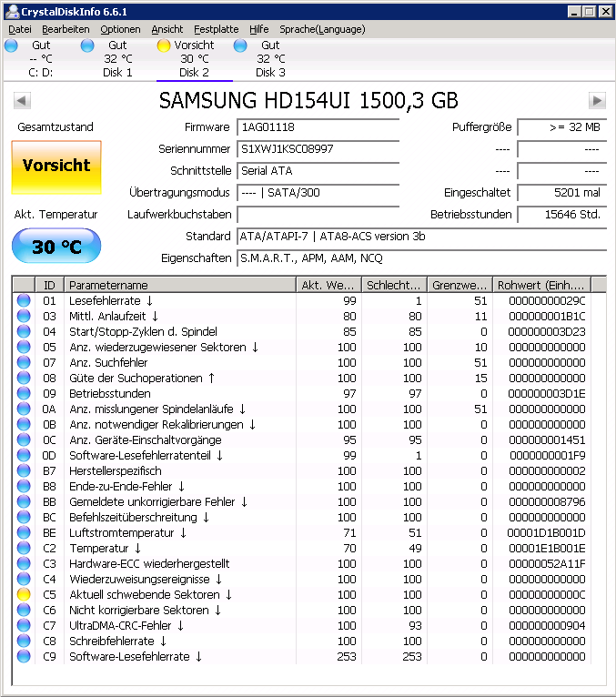Open the Optionen menu
Image resolution: width=616 pixels, height=697 pixels.
(x=120, y=29)
